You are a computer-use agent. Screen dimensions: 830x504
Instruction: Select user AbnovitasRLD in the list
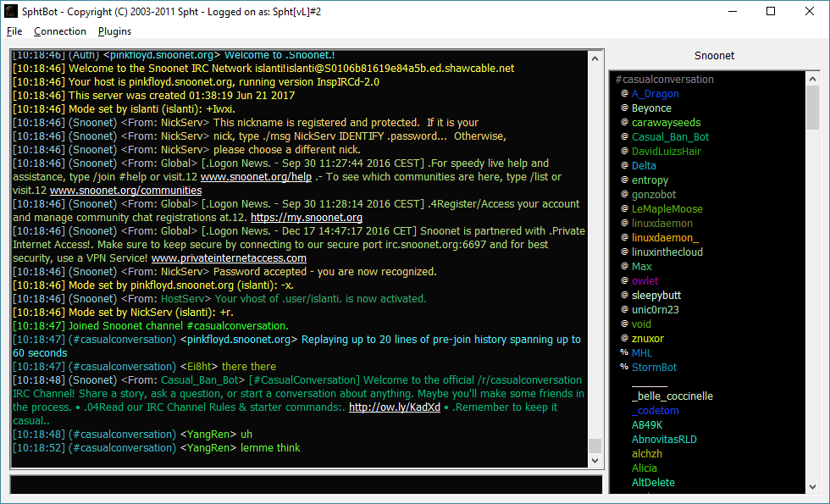(x=664, y=440)
